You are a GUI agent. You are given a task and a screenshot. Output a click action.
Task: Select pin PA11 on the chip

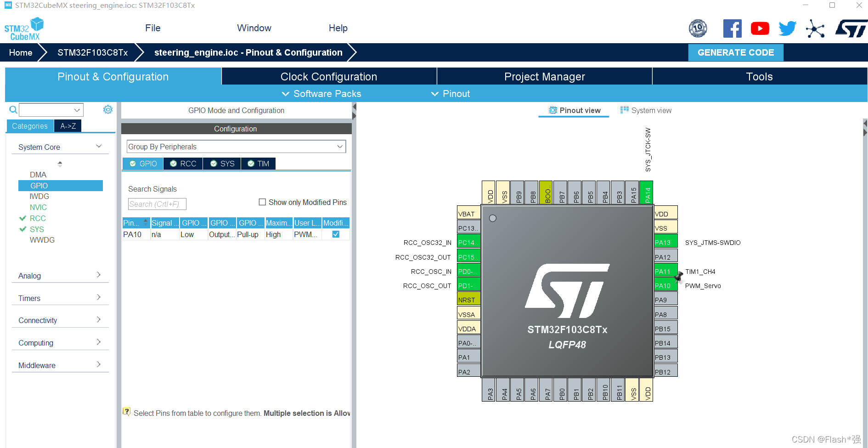pos(665,271)
